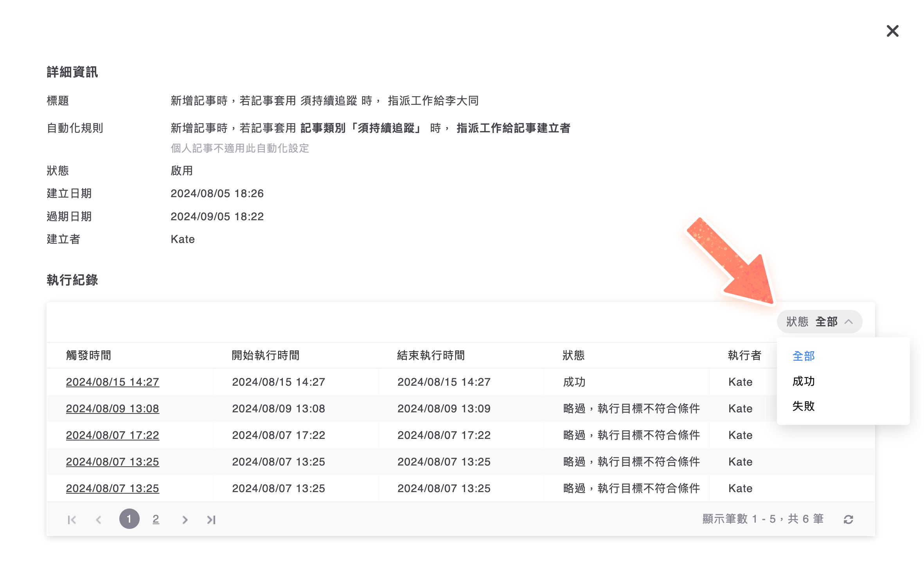Collapse the 狀態 filter with its chevron icon
The width and height of the screenshot is (924, 586).
tap(848, 322)
